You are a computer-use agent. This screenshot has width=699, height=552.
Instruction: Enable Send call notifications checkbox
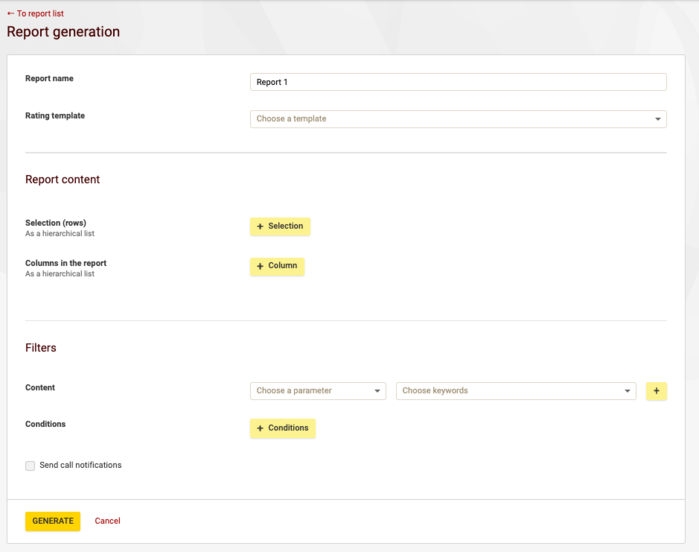tap(30, 465)
